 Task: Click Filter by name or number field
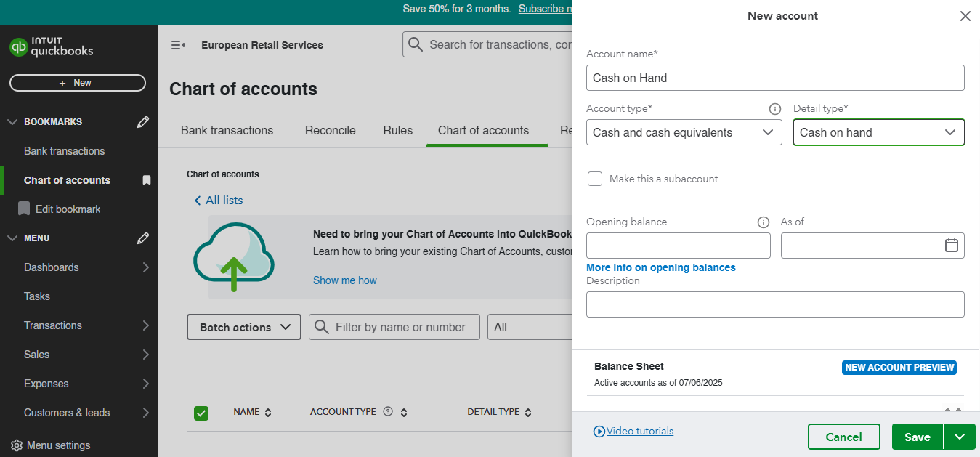tap(394, 327)
